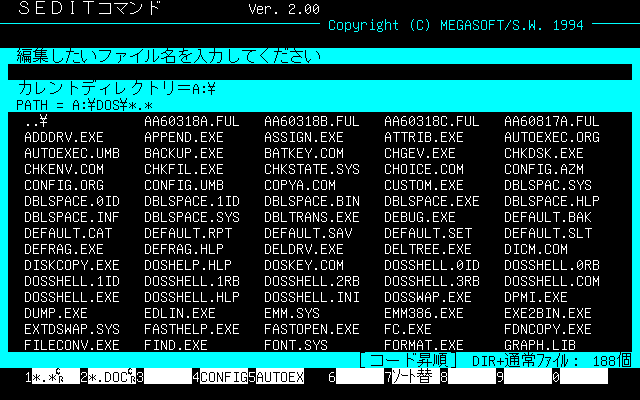This screenshot has width=640, height=400.
Task: Select file AA60817A.FUL
Action: tap(552, 121)
